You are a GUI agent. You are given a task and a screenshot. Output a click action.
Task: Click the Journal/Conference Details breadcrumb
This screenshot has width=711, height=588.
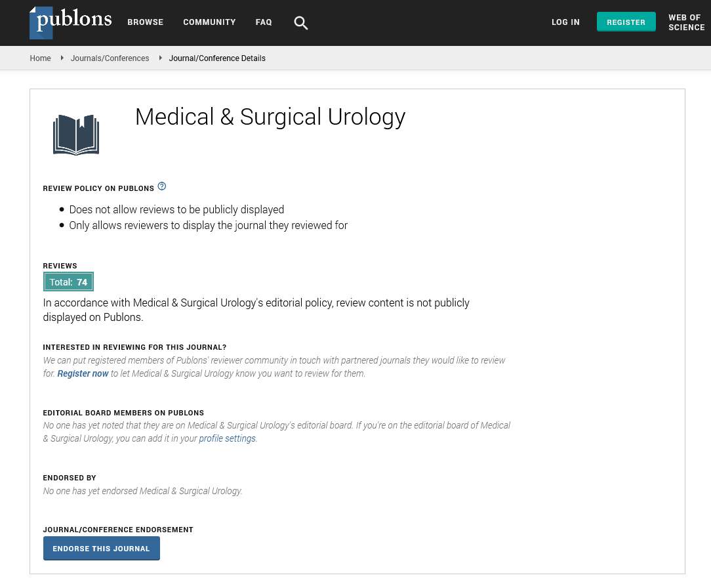point(217,58)
